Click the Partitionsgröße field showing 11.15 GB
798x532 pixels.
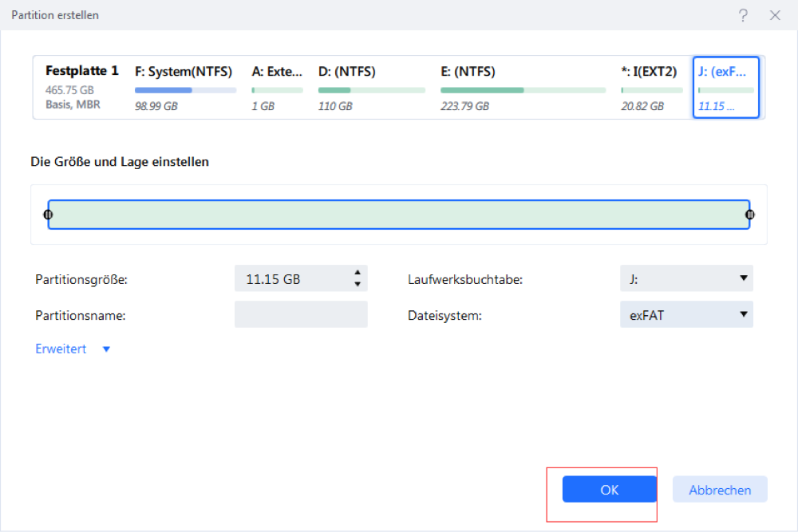[301, 278]
